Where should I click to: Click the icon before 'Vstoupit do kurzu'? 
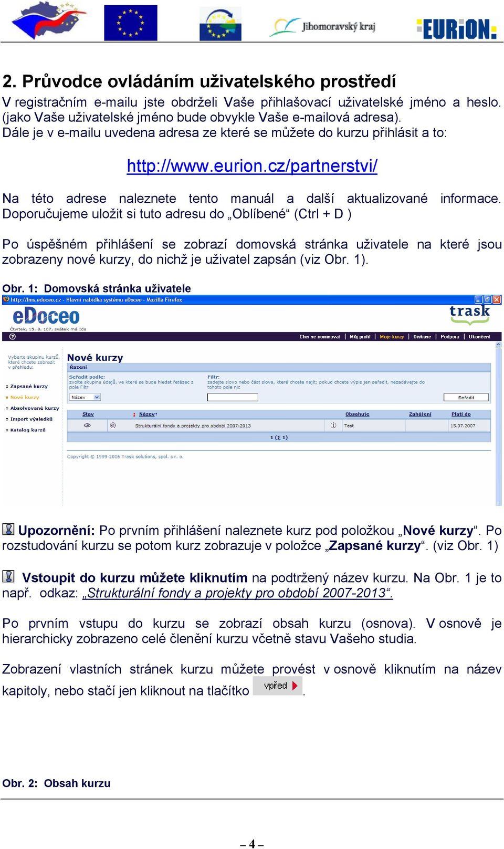point(8,576)
